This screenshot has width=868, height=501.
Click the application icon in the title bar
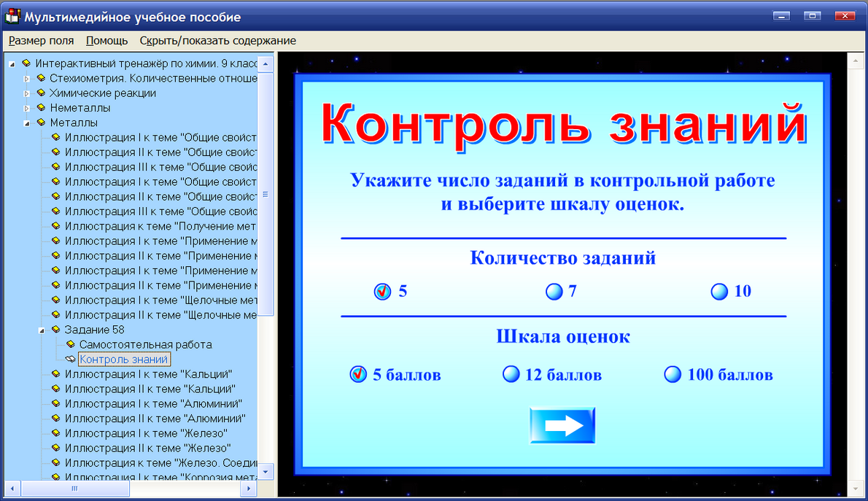click(10, 15)
